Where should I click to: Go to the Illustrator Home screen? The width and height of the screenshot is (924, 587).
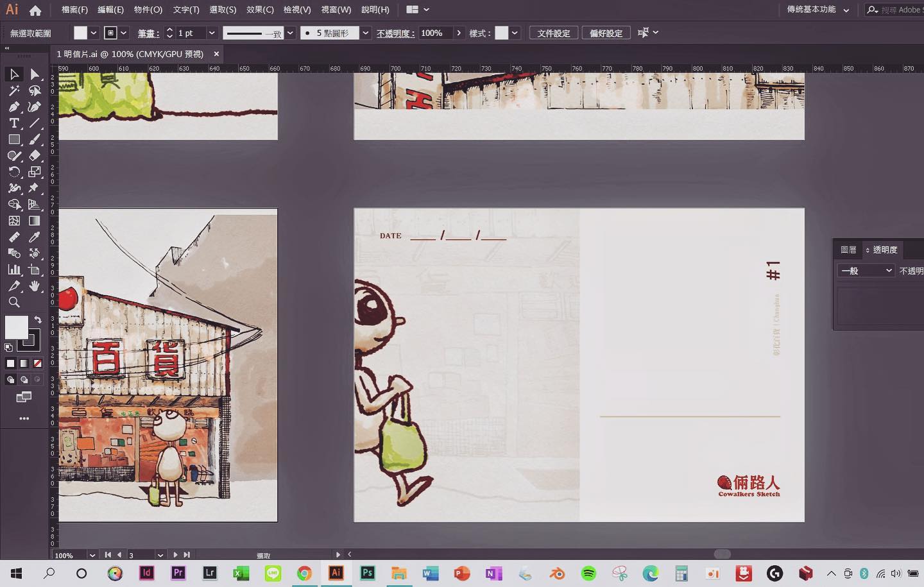[35, 10]
